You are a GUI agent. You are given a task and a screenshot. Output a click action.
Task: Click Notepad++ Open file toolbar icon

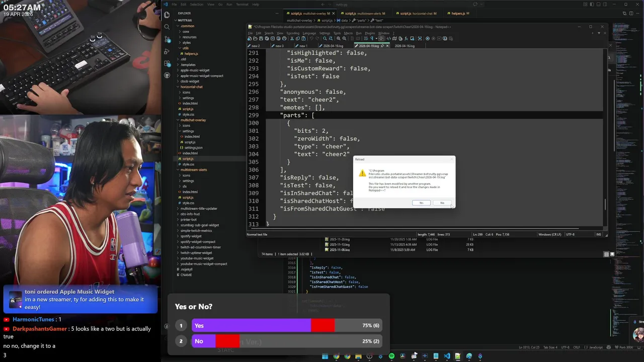click(x=256, y=39)
